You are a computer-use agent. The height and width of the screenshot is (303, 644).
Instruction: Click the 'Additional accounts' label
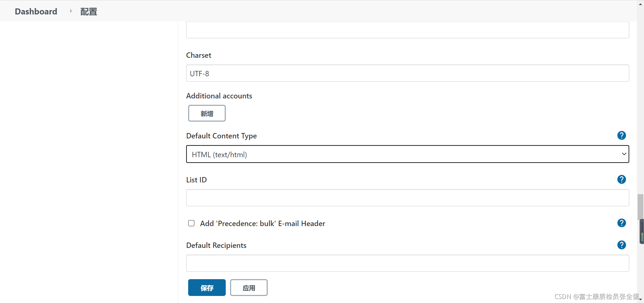tap(219, 96)
